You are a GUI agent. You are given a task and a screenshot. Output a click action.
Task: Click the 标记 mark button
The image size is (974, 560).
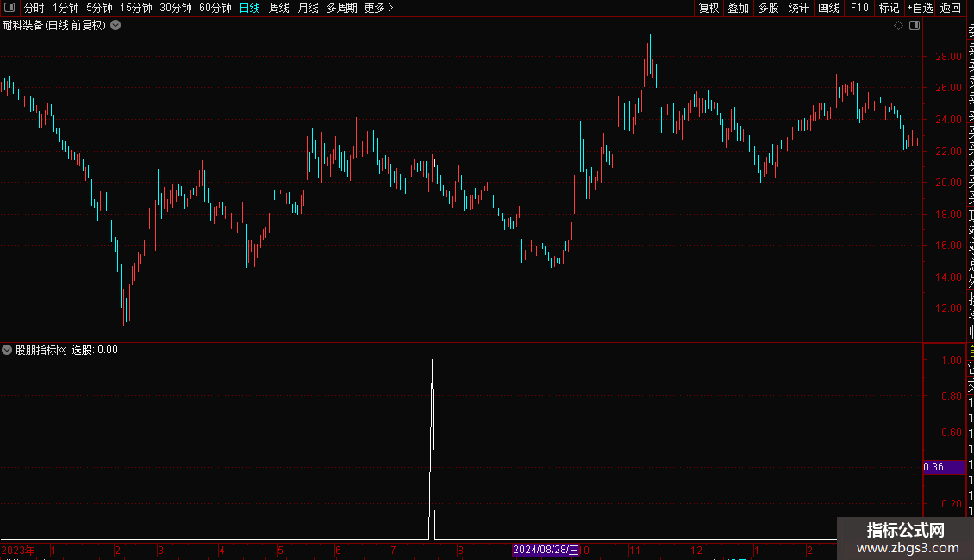pos(889,8)
